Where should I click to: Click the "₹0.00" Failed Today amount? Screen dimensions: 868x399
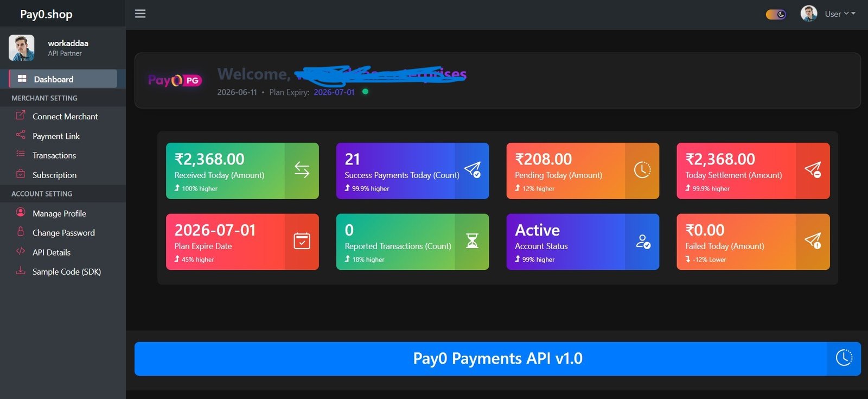pyautogui.click(x=705, y=230)
